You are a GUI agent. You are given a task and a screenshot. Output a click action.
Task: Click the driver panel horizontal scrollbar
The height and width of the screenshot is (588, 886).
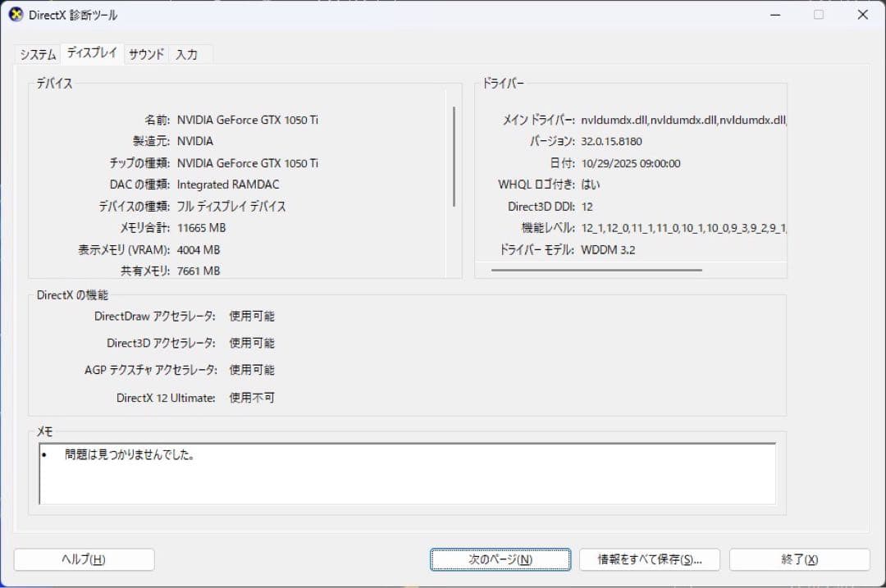click(x=596, y=270)
